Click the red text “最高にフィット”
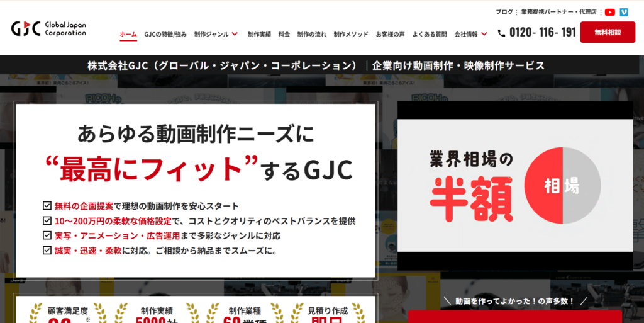 point(152,169)
